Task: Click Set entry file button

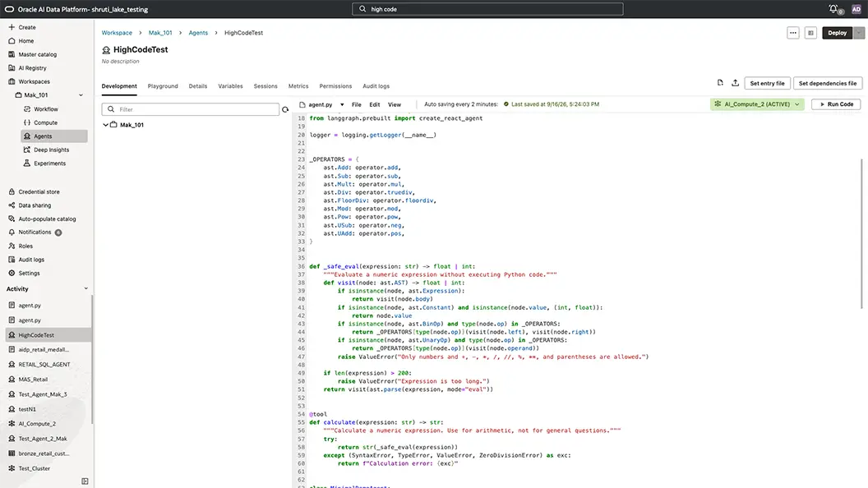Action: 767,83
